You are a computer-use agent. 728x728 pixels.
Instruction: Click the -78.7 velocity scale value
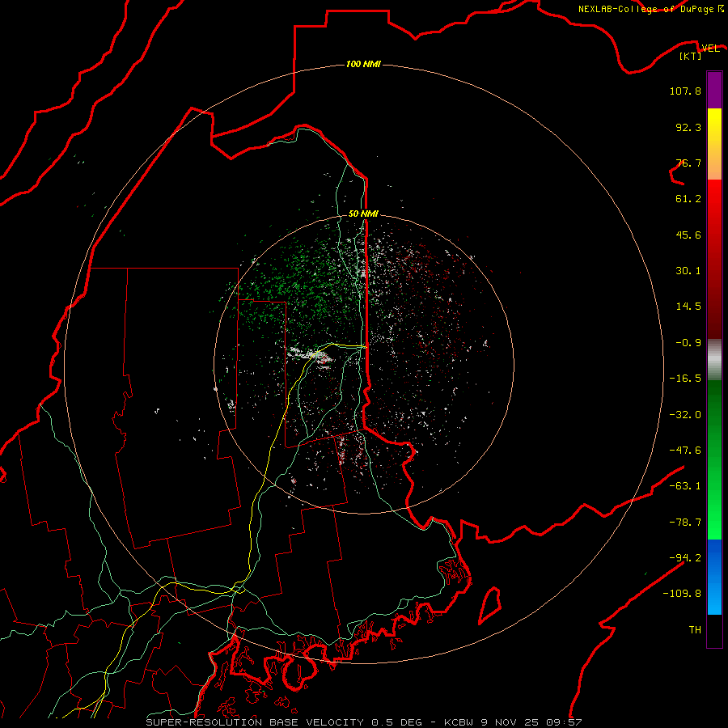tap(685, 523)
